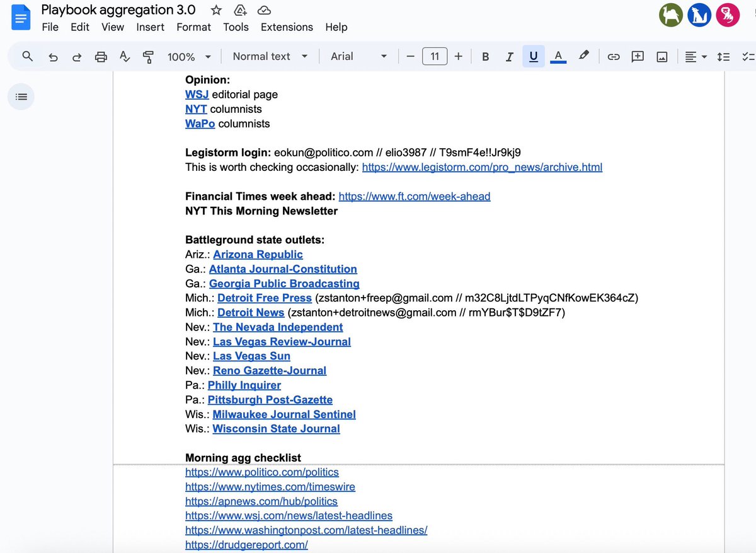Screen dimensions: 756x553
Task: Decrease font size with minus button
Action: tap(410, 56)
